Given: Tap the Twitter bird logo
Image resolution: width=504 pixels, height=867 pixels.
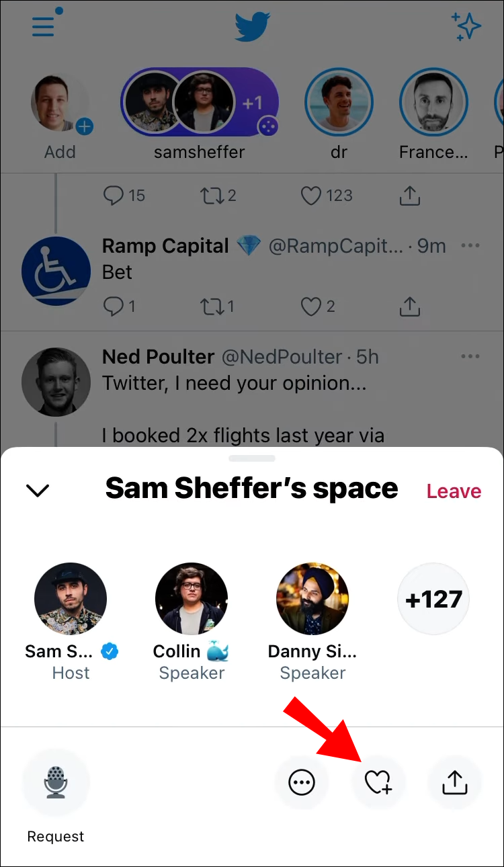Looking at the screenshot, I should pyautogui.click(x=252, y=27).
